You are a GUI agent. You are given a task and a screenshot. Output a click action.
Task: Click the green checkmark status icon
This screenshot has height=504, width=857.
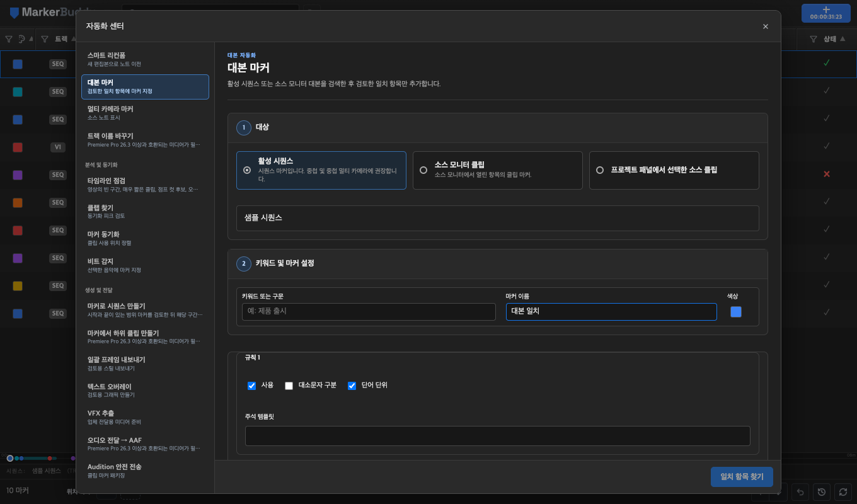pyautogui.click(x=827, y=63)
